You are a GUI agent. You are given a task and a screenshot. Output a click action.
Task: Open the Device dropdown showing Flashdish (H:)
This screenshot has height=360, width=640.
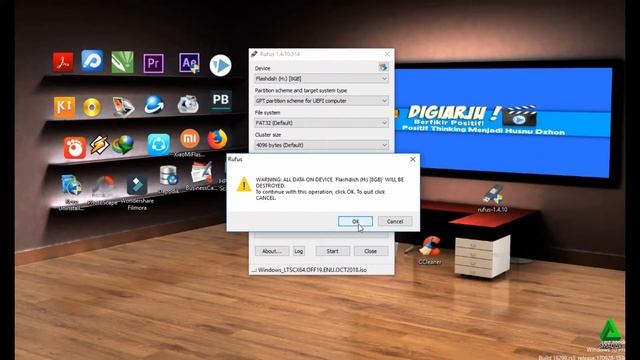tap(321, 78)
